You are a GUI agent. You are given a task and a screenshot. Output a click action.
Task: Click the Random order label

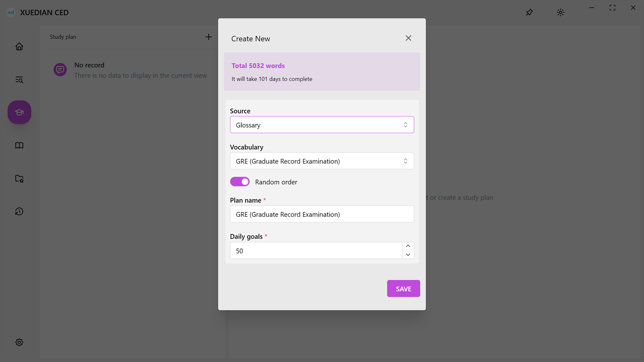(276, 182)
